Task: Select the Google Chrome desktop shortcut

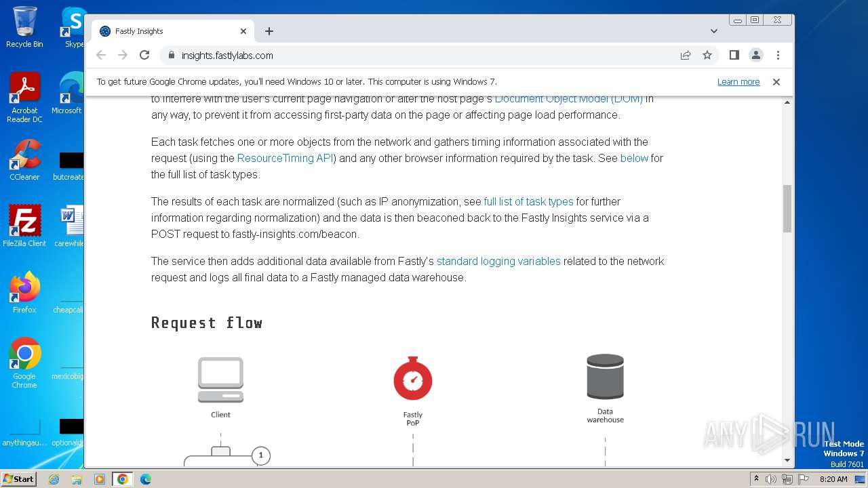Action: [x=24, y=363]
